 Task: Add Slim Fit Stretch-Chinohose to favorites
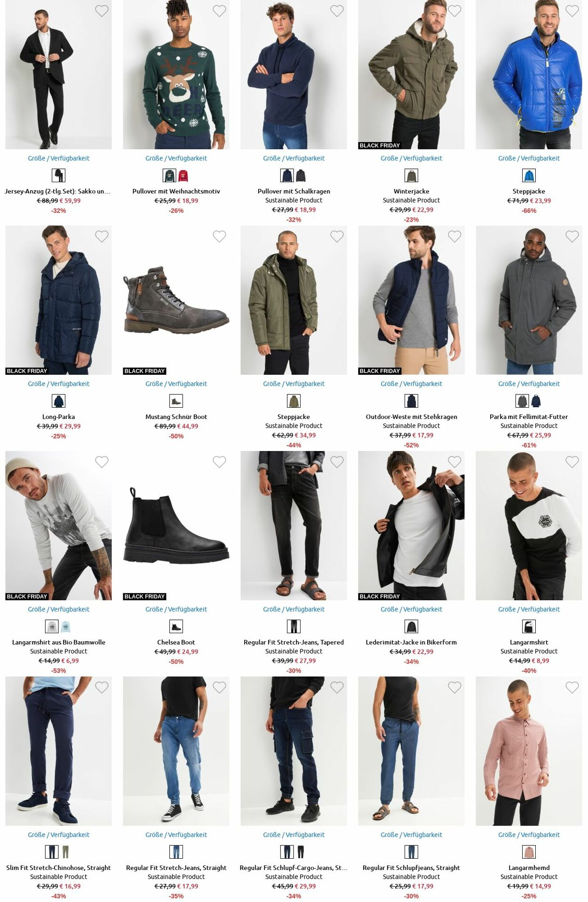coord(102,687)
